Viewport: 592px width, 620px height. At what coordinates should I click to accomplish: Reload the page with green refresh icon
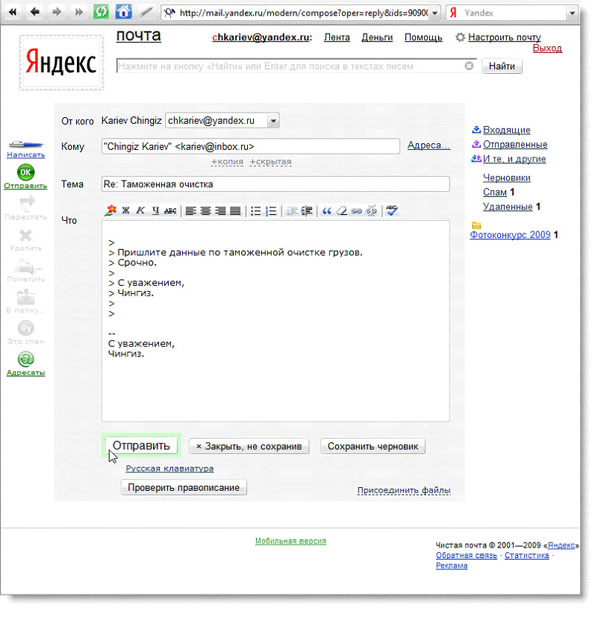click(101, 12)
